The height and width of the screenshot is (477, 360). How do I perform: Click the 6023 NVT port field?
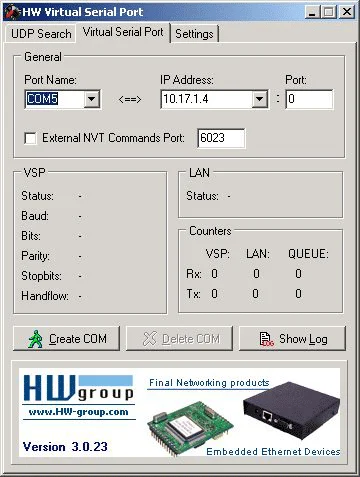coord(221,138)
